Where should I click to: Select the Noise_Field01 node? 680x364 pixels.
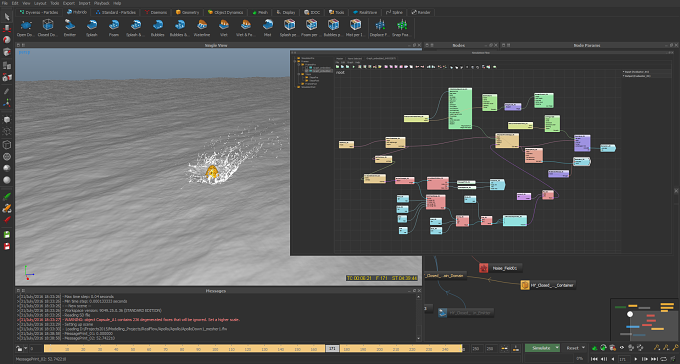tap(500, 268)
